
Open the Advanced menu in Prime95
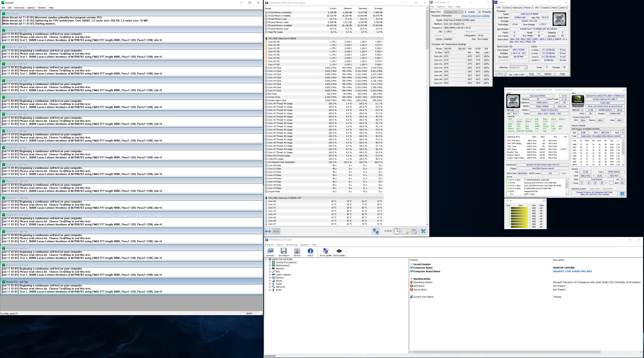19,8
